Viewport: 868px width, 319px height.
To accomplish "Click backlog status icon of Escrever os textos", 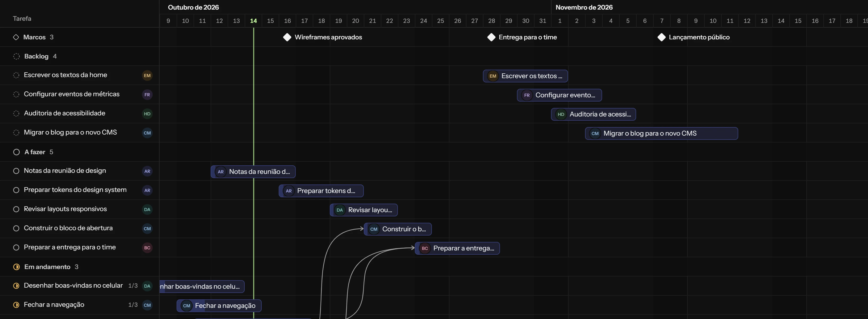I will point(16,75).
